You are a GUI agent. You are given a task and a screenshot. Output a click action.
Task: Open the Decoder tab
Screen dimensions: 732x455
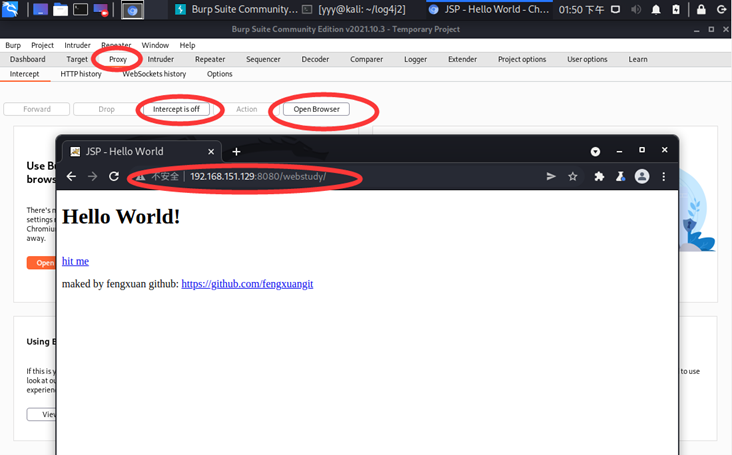pyautogui.click(x=315, y=59)
